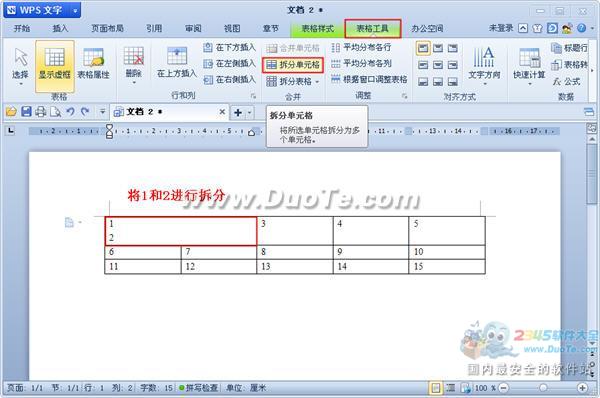Click the page layout view icon in status bar
600x398 pixels.
tap(436, 388)
